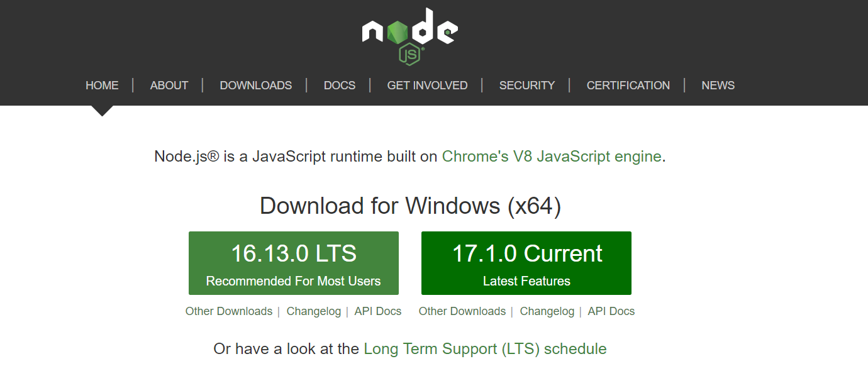
Task: Open API Docs for 16.13.0 LTS
Action: [378, 311]
